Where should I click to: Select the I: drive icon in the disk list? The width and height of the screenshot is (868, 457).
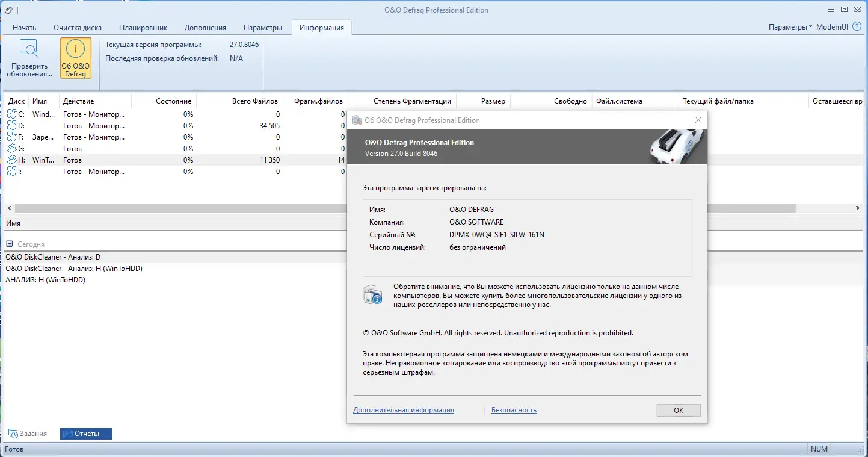tap(13, 172)
